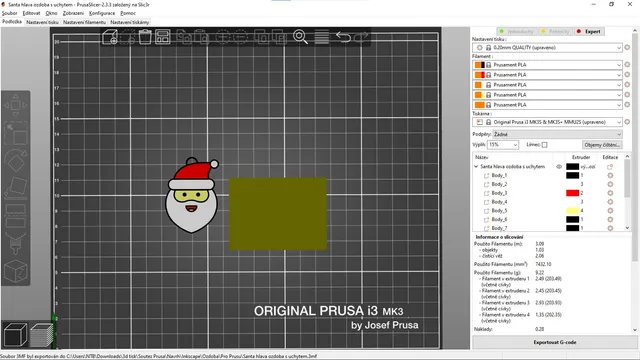Screen dimensions: 640x360
Task: Select the Move gizmo tool
Action: click(x=16, y=105)
